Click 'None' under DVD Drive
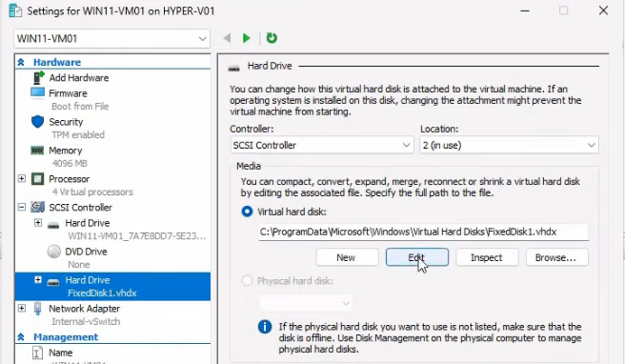625x364 pixels. click(79, 264)
